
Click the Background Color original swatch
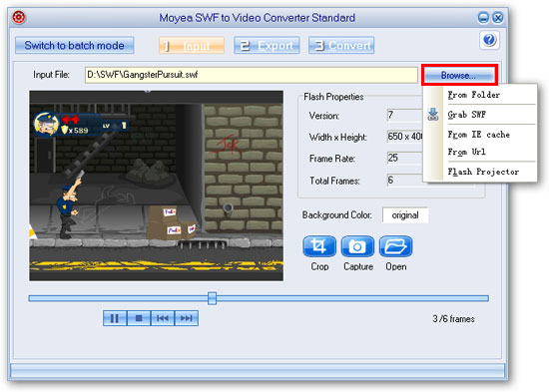(x=405, y=214)
